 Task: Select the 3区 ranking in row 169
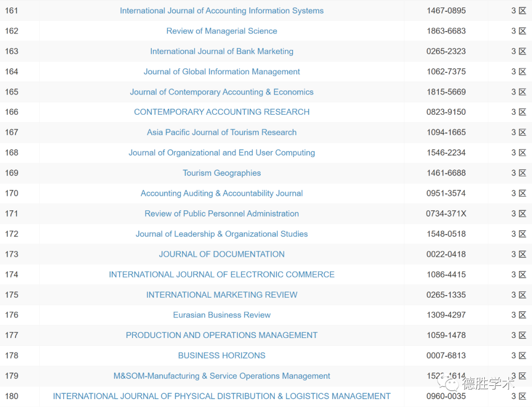click(x=519, y=173)
